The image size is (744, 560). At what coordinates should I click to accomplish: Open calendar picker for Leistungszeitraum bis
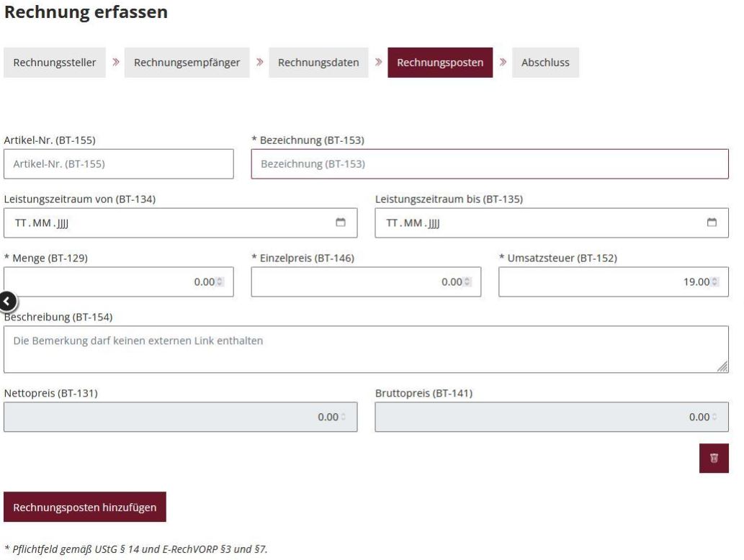pos(712,222)
